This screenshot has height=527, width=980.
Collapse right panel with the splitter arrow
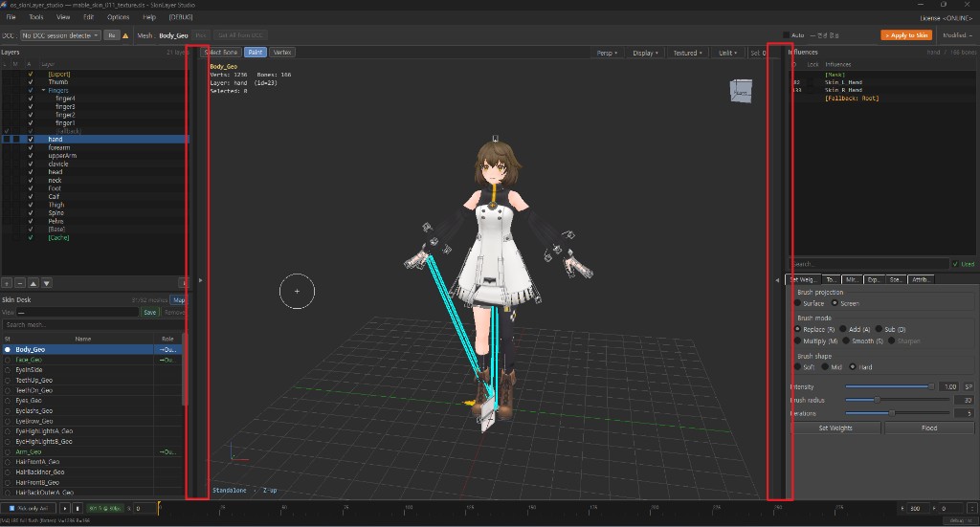click(x=777, y=280)
